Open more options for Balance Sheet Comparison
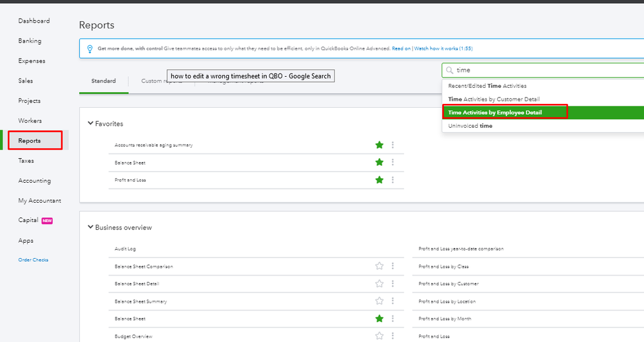Viewport: 644px width, 342px height. tap(393, 266)
